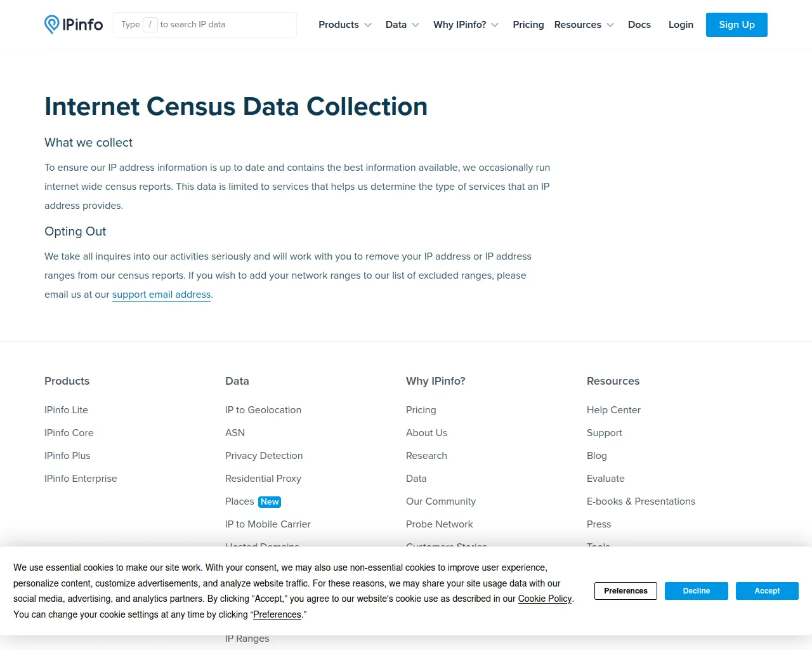Viewport: 812px width, 650px height.
Task: Accept cookies in the consent banner
Action: (766, 591)
